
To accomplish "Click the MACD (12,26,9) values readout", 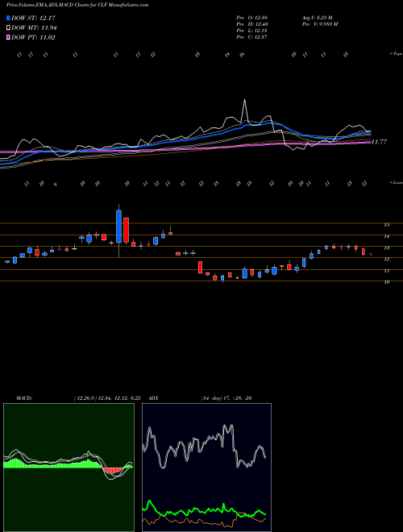I will coord(107,398).
